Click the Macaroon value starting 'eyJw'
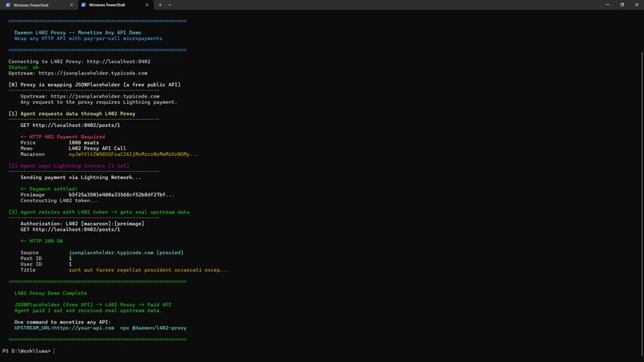The height and width of the screenshot is (362, 644). click(133, 154)
